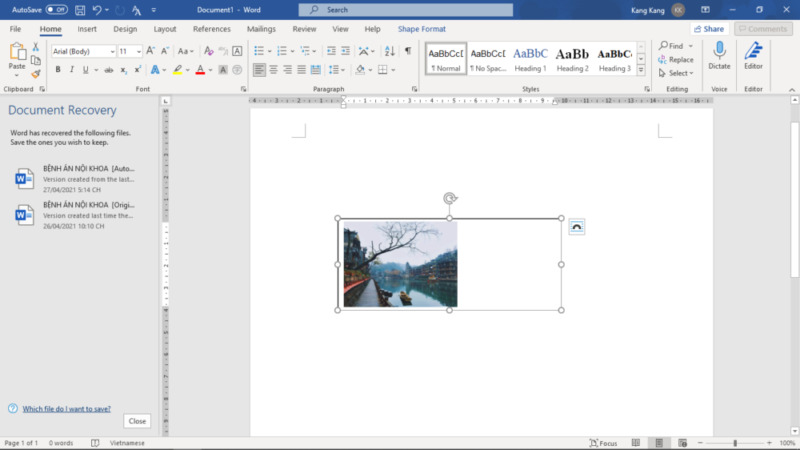The image size is (800, 450).
Task: Click the Format Painter icon
Action: click(36, 73)
